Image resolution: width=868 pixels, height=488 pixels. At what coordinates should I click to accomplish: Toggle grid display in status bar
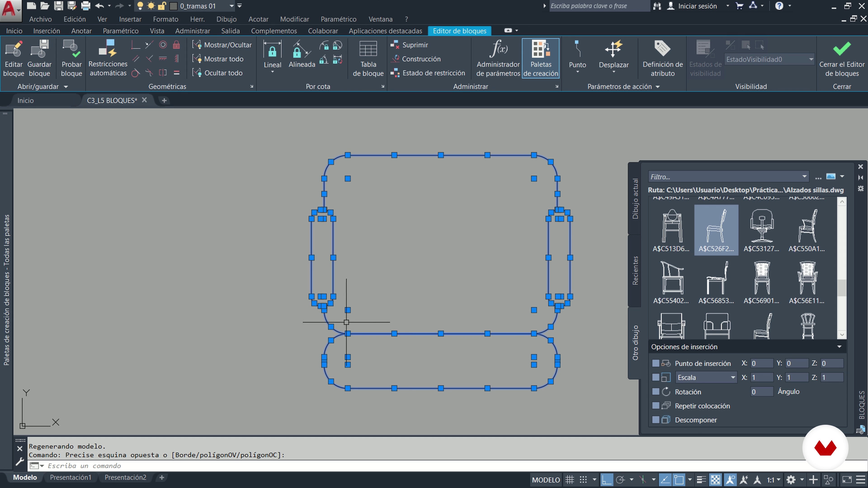click(570, 480)
